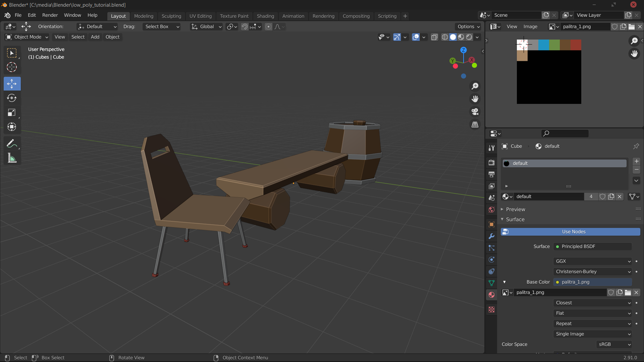This screenshot has height=362, width=644.
Task: Open the Closest interpolation dropdown
Action: (x=593, y=302)
